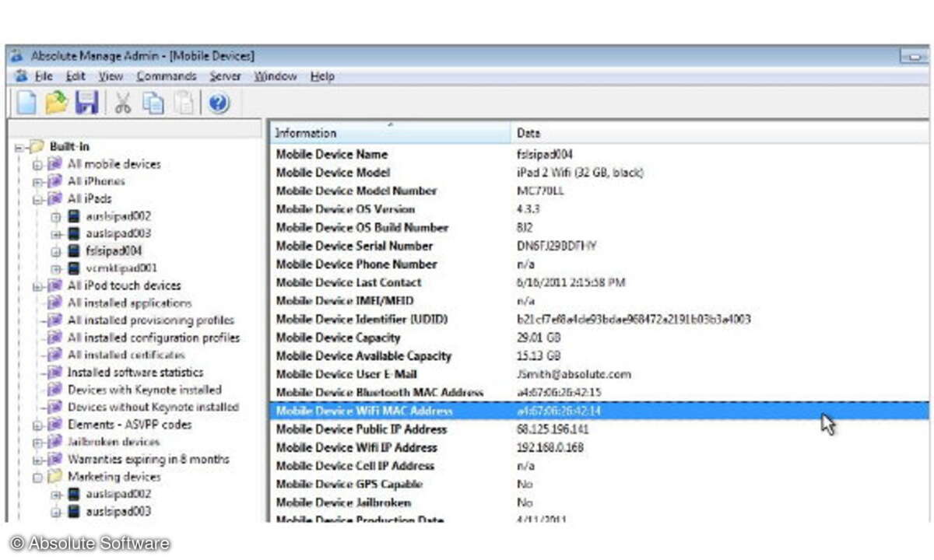The image size is (934, 560).
Task: Click the vcmktipad001 device icon
Action: pos(75,268)
